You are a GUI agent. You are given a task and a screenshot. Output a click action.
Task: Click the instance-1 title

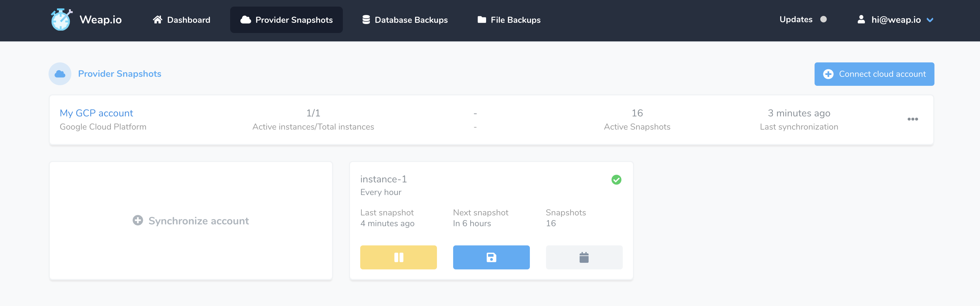(x=384, y=179)
